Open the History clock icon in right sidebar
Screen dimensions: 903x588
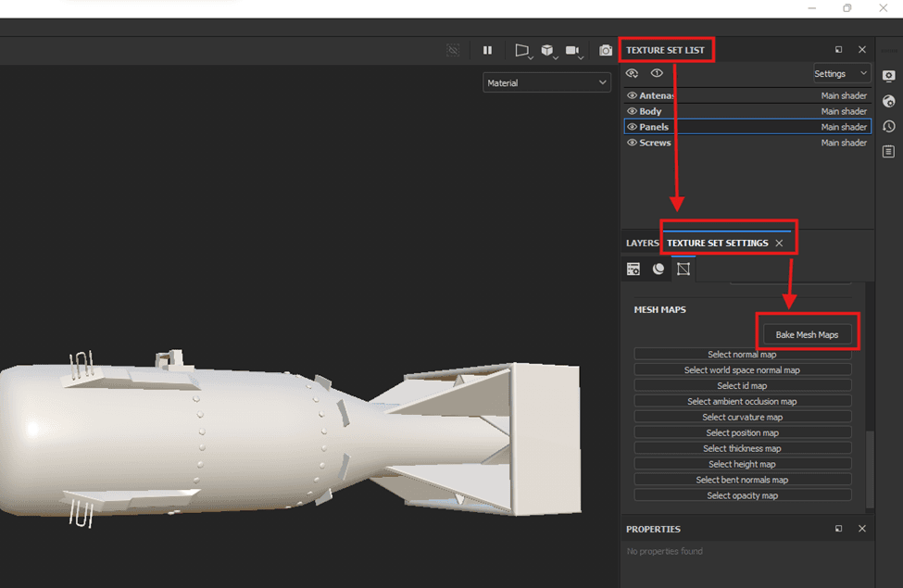(889, 126)
